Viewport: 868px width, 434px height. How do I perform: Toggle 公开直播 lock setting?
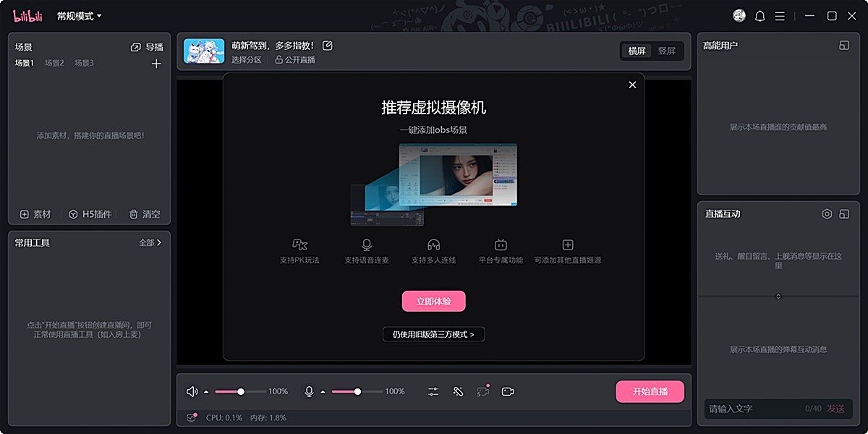(x=295, y=60)
